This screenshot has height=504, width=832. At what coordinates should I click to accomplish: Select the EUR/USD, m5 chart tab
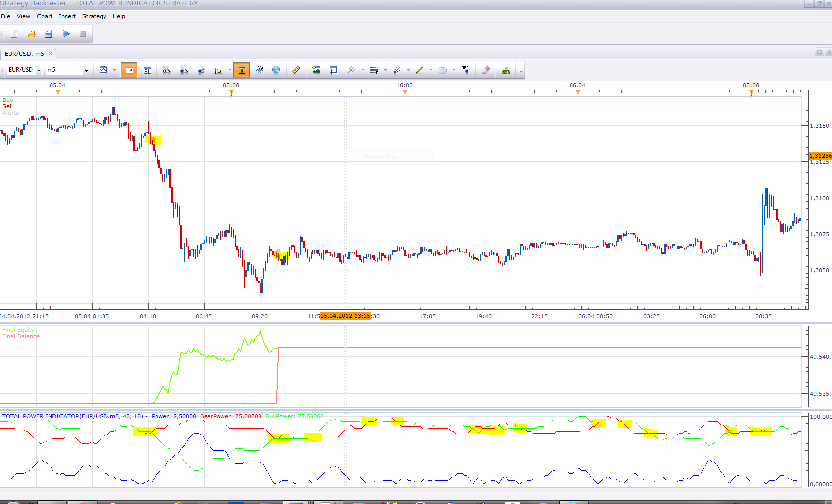pos(25,54)
